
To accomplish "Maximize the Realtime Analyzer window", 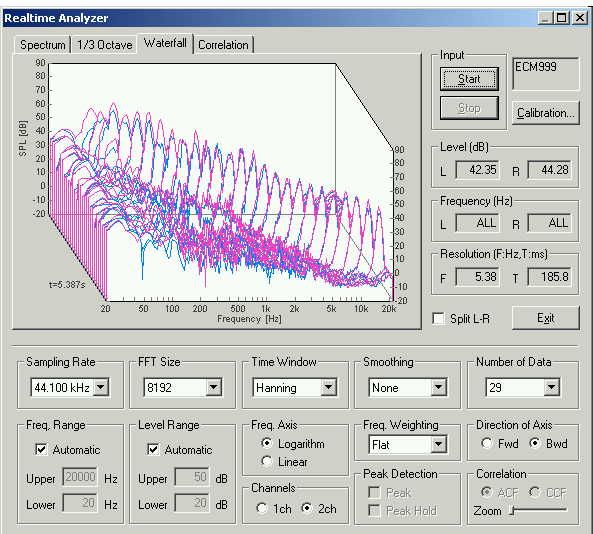I will pos(561,18).
